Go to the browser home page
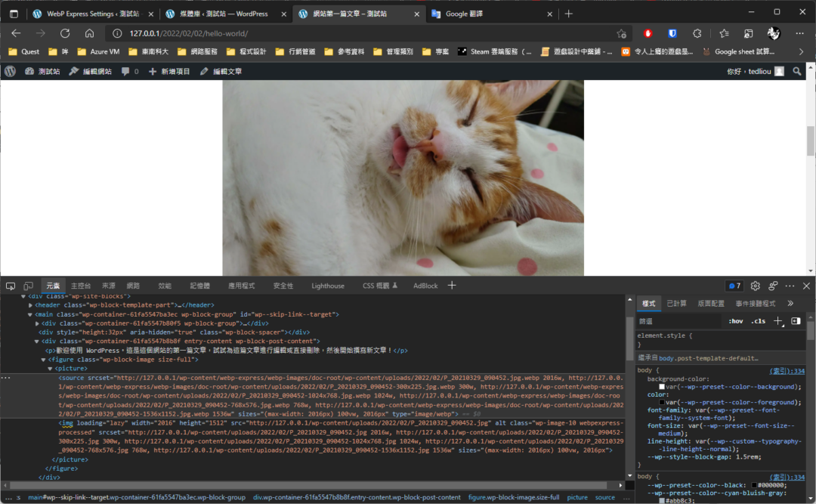816x504 pixels. coord(89,33)
